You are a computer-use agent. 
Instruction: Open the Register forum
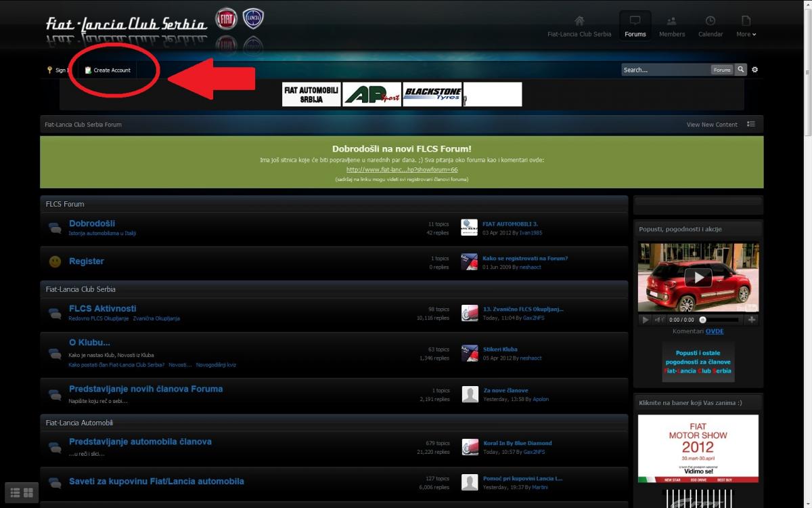click(87, 261)
